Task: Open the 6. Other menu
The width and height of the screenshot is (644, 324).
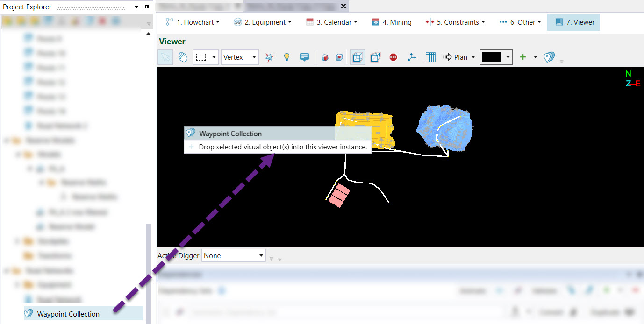Action: pos(520,22)
